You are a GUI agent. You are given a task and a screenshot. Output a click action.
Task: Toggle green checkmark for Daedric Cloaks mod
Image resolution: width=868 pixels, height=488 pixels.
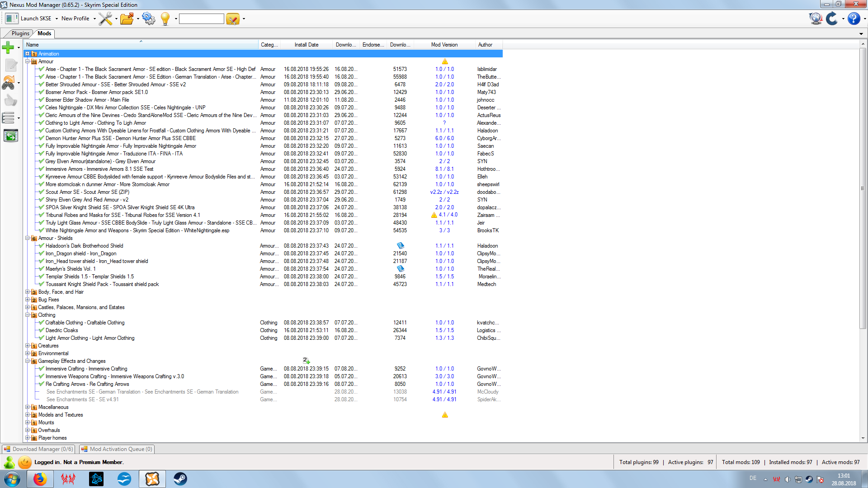[x=41, y=330]
